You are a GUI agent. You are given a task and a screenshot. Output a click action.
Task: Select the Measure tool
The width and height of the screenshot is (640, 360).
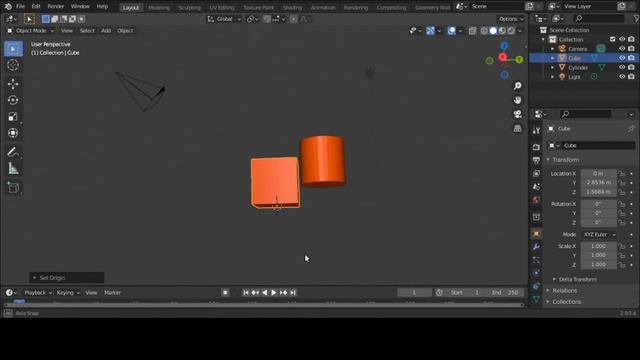click(x=13, y=168)
